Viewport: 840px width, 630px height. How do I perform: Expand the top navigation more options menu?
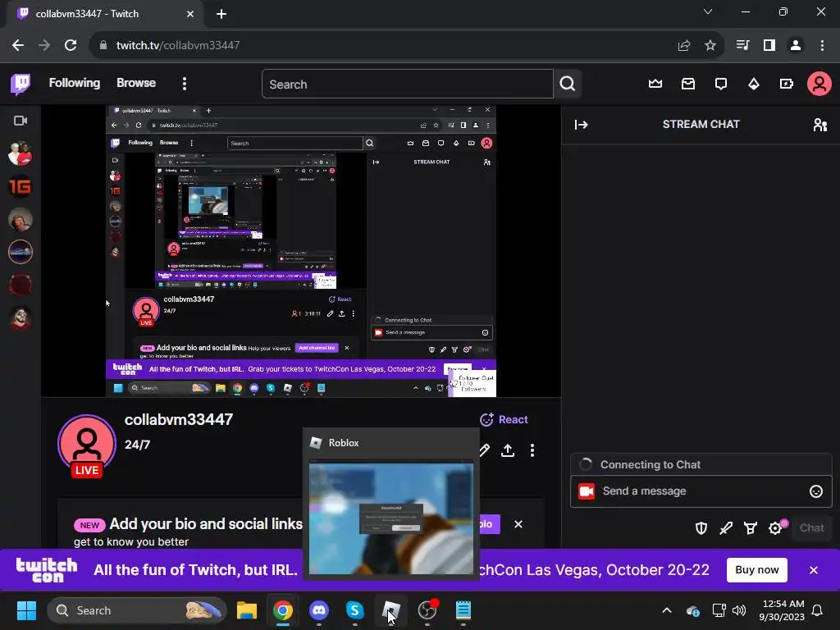pyautogui.click(x=185, y=84)
